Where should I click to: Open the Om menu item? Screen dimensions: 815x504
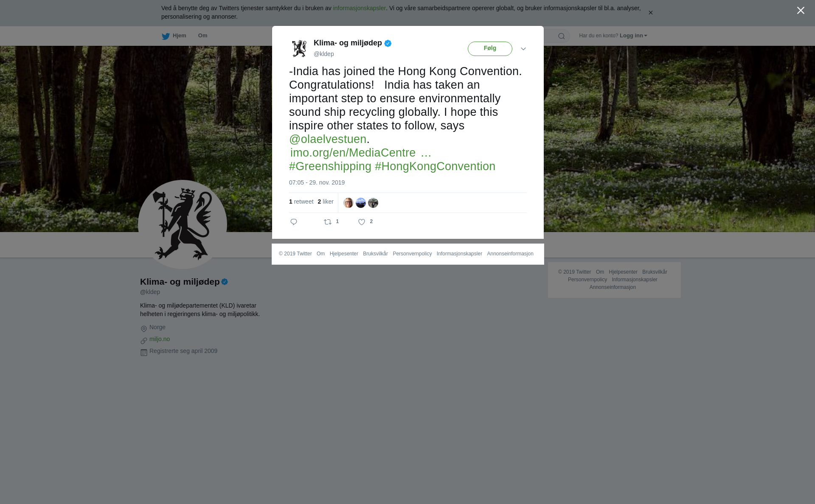click(x=202, y=36)
